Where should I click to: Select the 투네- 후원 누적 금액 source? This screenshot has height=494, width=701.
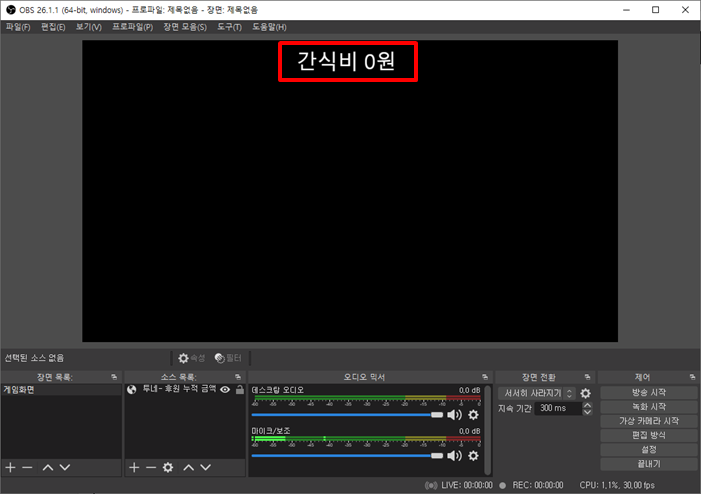tap(179, 389)
